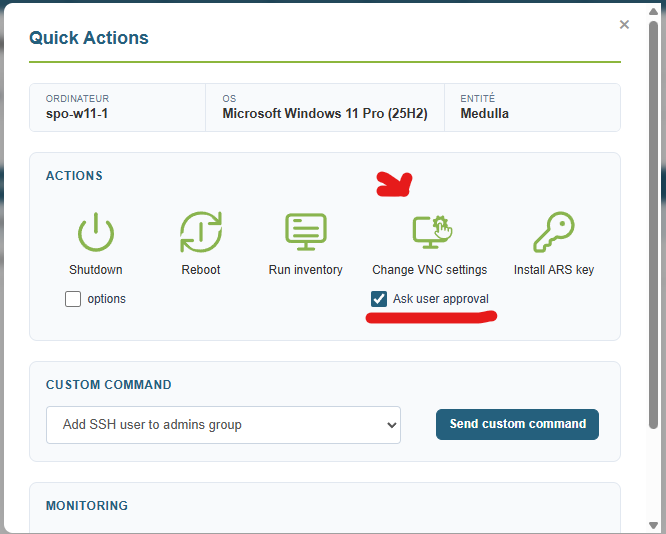Click the ENTITÉ label

(478, 98)
